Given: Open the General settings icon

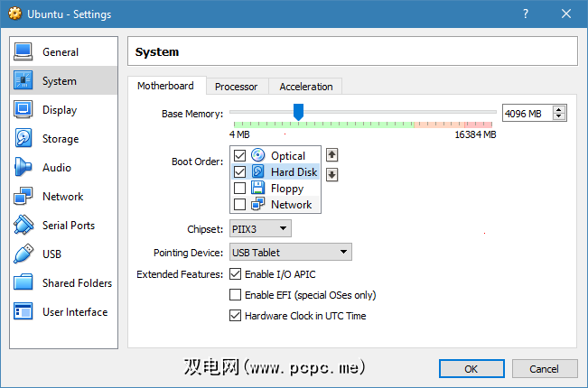Looking at the screenshot, I should coord(23,51).
